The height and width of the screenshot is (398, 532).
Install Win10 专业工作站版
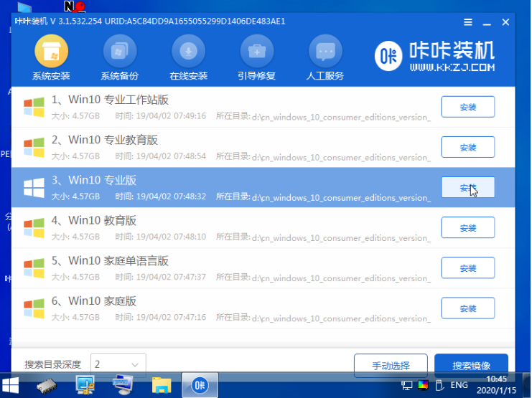(x=467, y=107)
